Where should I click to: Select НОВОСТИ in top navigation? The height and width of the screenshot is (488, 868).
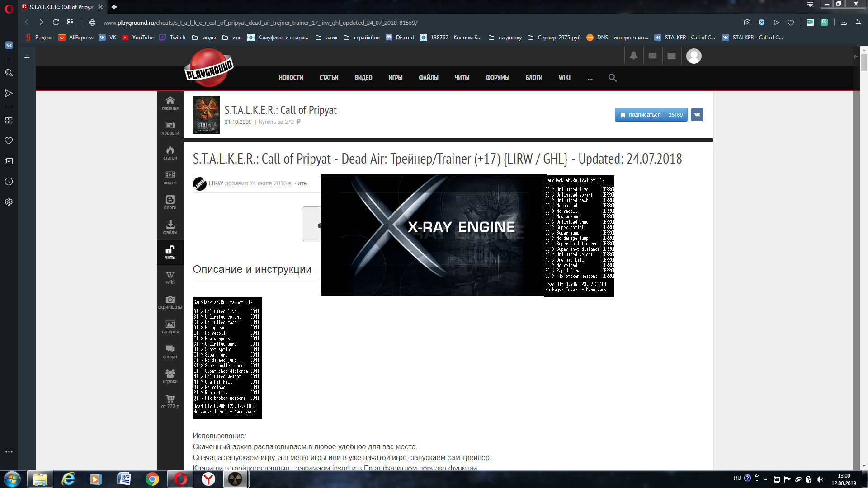click(x=291, y=78)
